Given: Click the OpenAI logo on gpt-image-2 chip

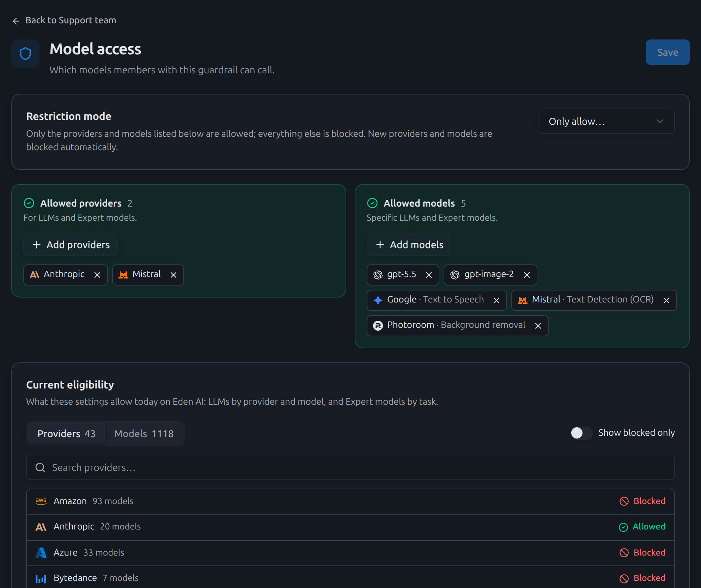Looking at the screenshot, I should 455,275.
